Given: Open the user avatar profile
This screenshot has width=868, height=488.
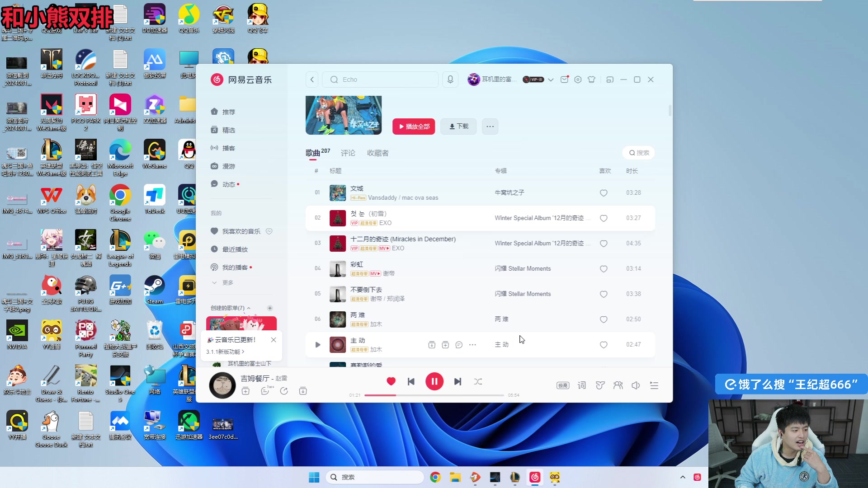Looking at the screenshot, I should [473, 80].
